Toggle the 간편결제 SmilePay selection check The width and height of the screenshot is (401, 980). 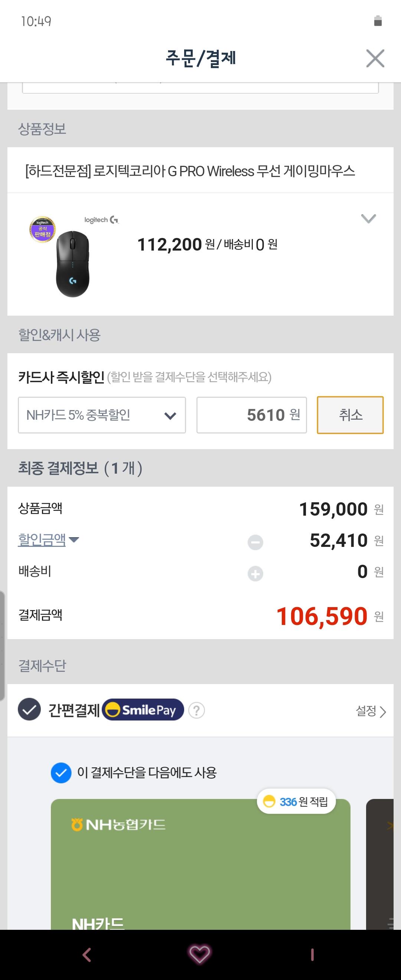pyautogui.click(x=29, y=710)
